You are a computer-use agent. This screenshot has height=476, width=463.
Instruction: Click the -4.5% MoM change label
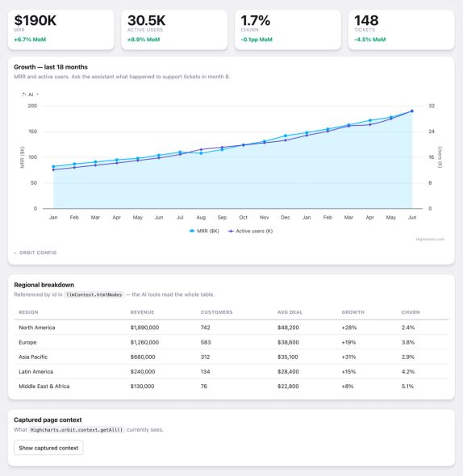tap(370, 40)
